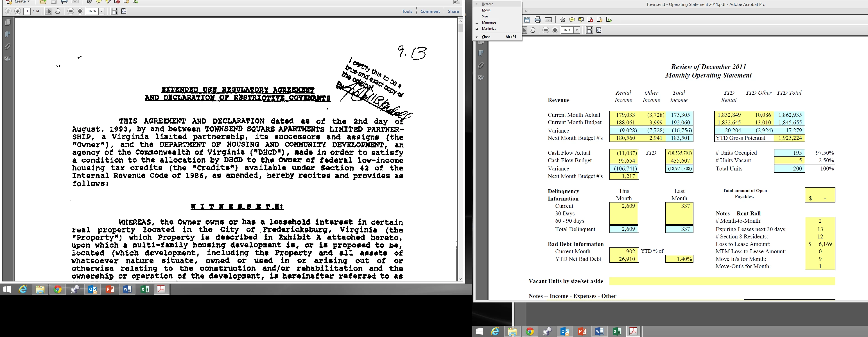This screenshot has width=868, height=337.
Task: Click the page number field showing 1
Action: 27,11
